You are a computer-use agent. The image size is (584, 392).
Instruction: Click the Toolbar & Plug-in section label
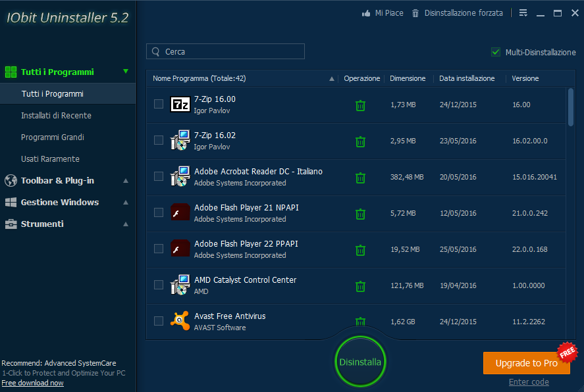[57, 180]
